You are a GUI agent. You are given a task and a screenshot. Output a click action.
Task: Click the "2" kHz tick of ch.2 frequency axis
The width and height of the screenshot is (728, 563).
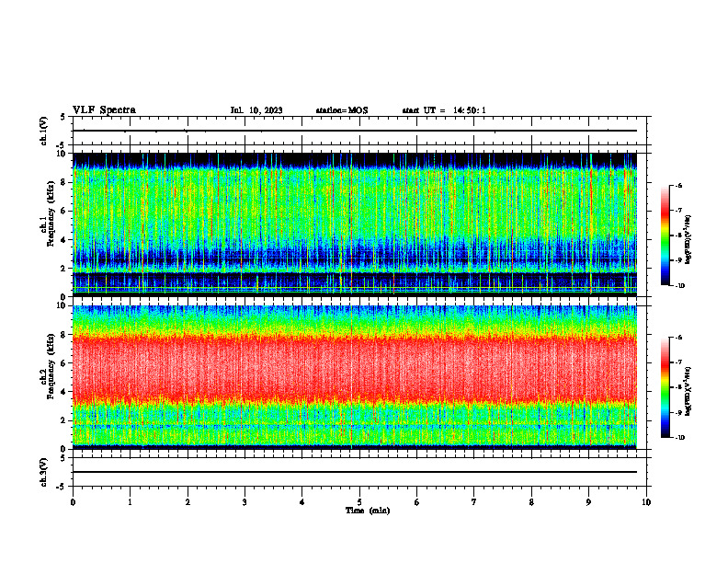[64, 420]
